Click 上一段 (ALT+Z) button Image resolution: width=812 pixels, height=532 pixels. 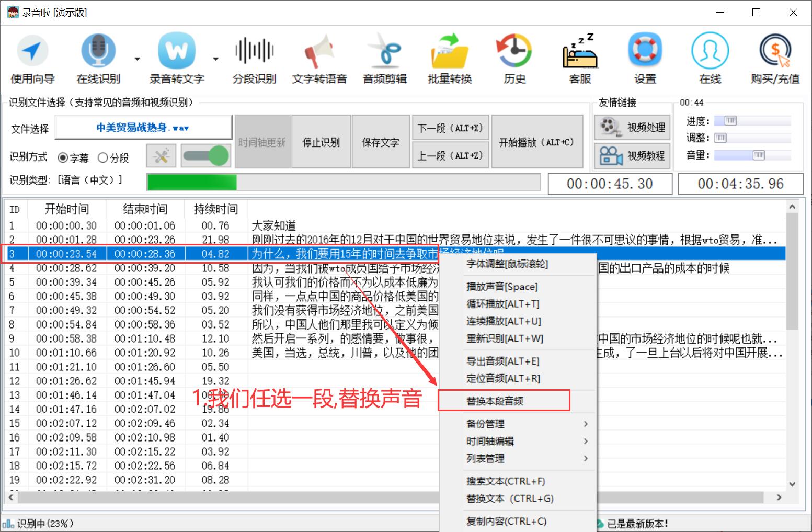[x=451, y=155]
